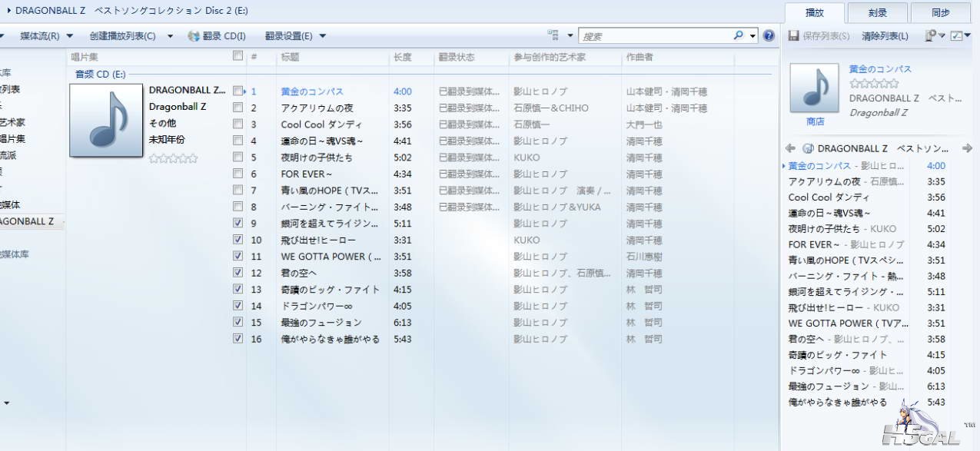Screen dimensions: 980x451
Task: Select track 15 最強のフュージョン in the track table
Action: 321,322
